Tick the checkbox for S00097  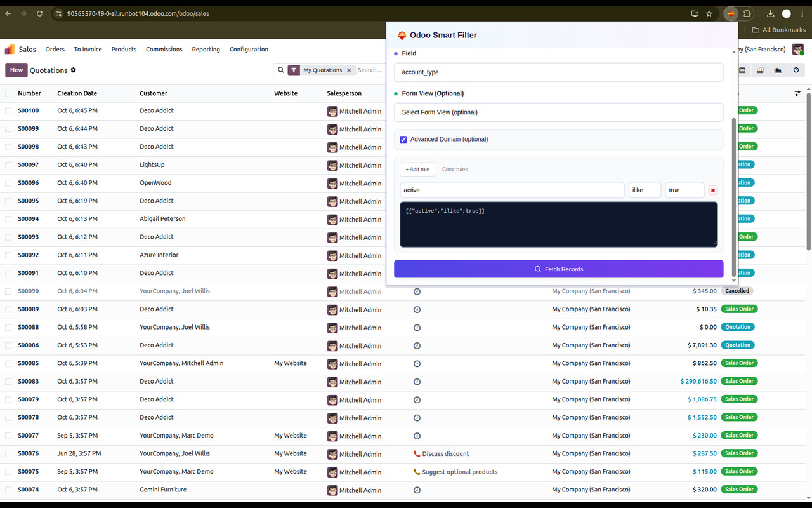[x=8, y=165]
